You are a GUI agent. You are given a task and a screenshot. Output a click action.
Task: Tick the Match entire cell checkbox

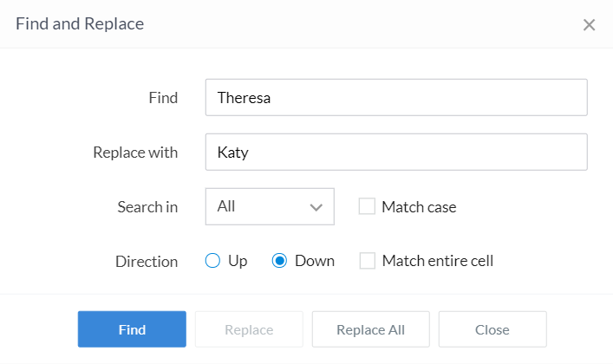pos(367,261)
